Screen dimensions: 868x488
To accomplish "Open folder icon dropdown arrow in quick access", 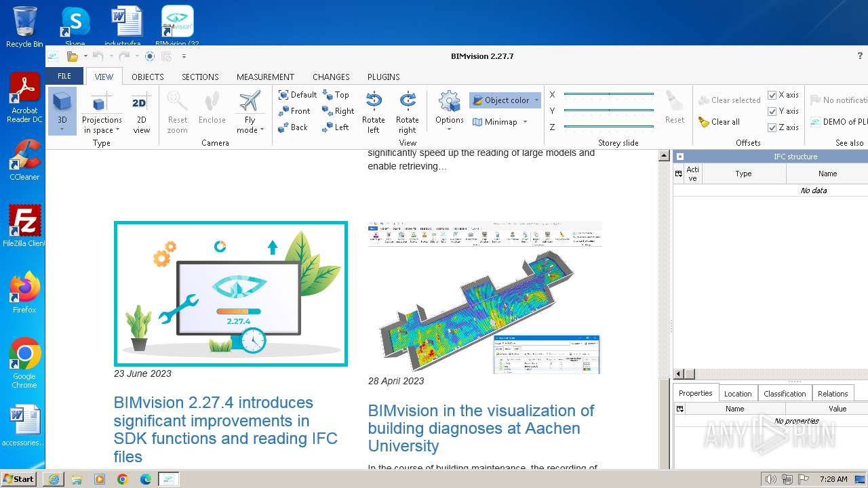I will tap(85, 56).
